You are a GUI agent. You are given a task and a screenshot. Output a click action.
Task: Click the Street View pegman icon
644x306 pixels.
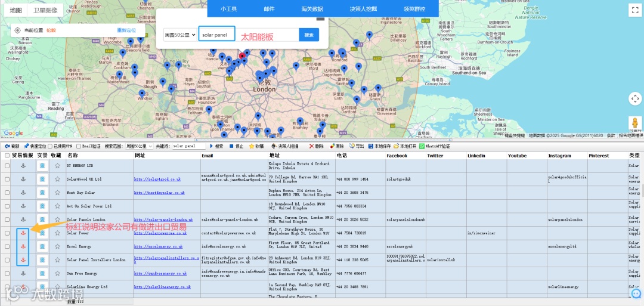pyautogui.click(x=635, y=123)
